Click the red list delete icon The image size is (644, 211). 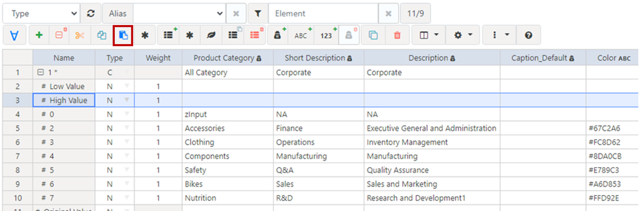click(x=255, y=35)
